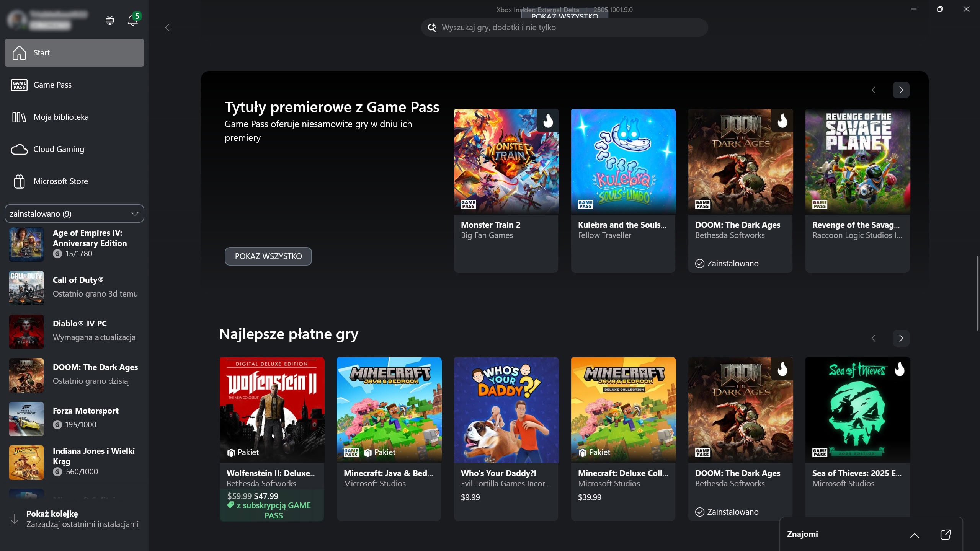Open Kulebra and the Souls card
Viewport: 980px width, 551px height.
(623, 191)
